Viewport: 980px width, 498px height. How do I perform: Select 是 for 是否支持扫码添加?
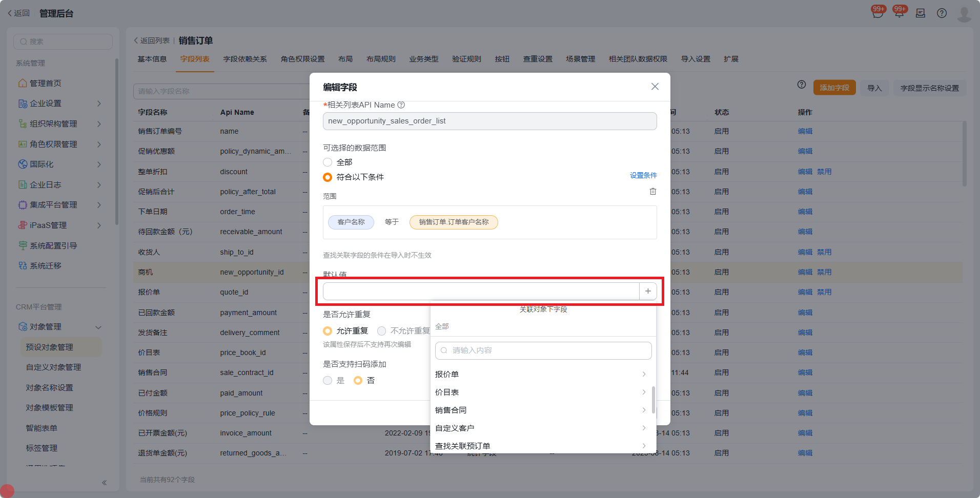click(x=328, y=381)
